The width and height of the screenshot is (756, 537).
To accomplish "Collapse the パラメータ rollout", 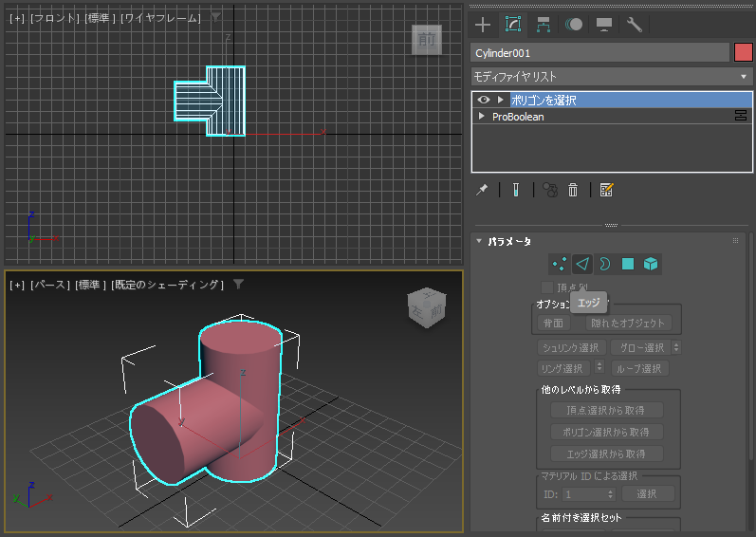I will tap(479, 241).
